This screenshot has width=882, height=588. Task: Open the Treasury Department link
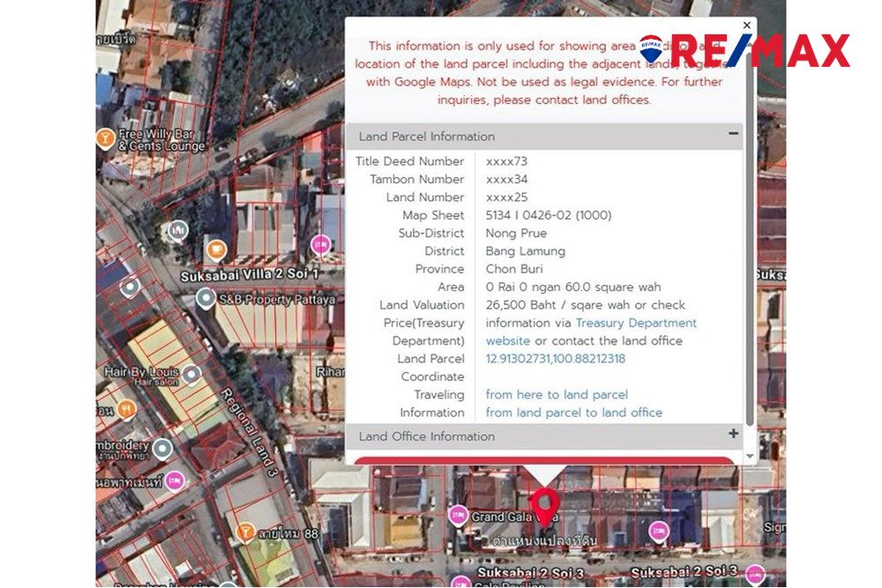(636, 323)
